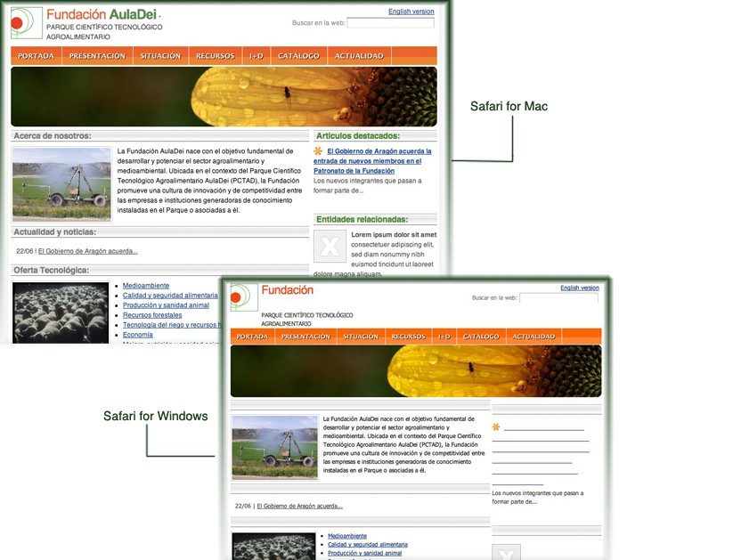This screenshot has height=560, width=733.
Task: Go to I+D in the Windows Safari navigation bar
Action: (444, 337)
